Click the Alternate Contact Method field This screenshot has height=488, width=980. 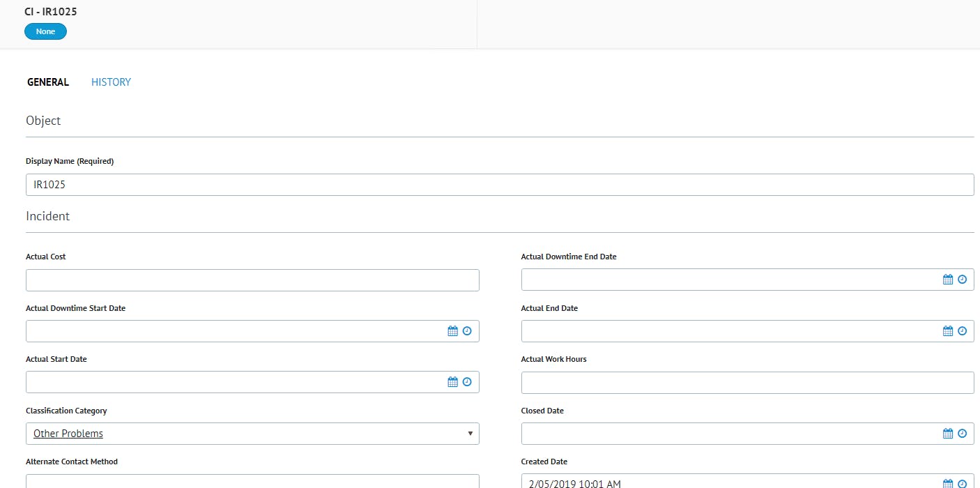click(252, 481)
